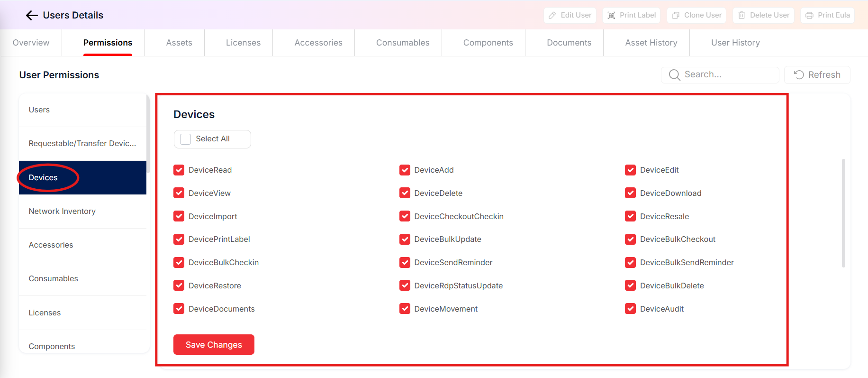
Task: Click the Delete User button
Action: click(764, 15)
